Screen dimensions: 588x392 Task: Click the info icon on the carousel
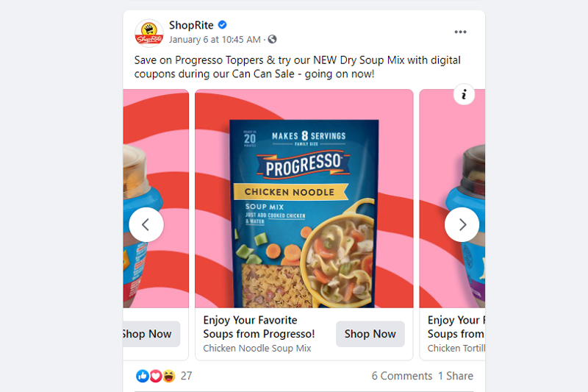tap(464, 94)
